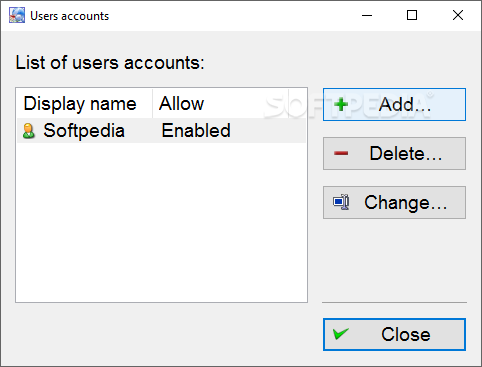Screen dimensions: 482x367
Task: Maximize the Users accounts window
Action: [x=412, y=15]
